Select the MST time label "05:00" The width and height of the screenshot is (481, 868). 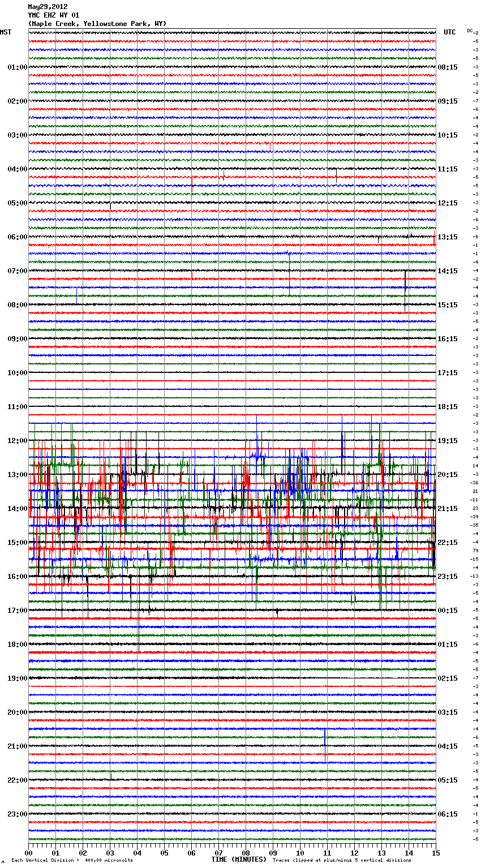click(x=18, y=203)
